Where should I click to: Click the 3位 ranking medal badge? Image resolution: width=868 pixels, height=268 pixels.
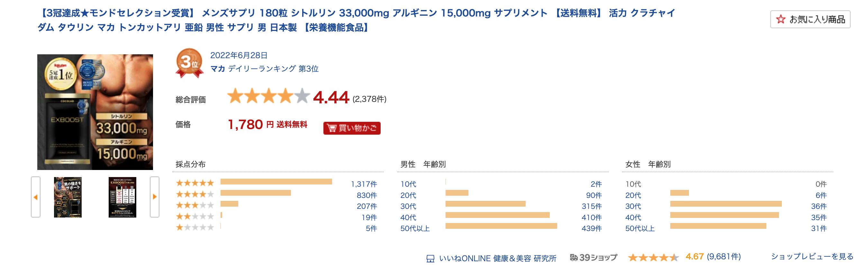[189, 63]
